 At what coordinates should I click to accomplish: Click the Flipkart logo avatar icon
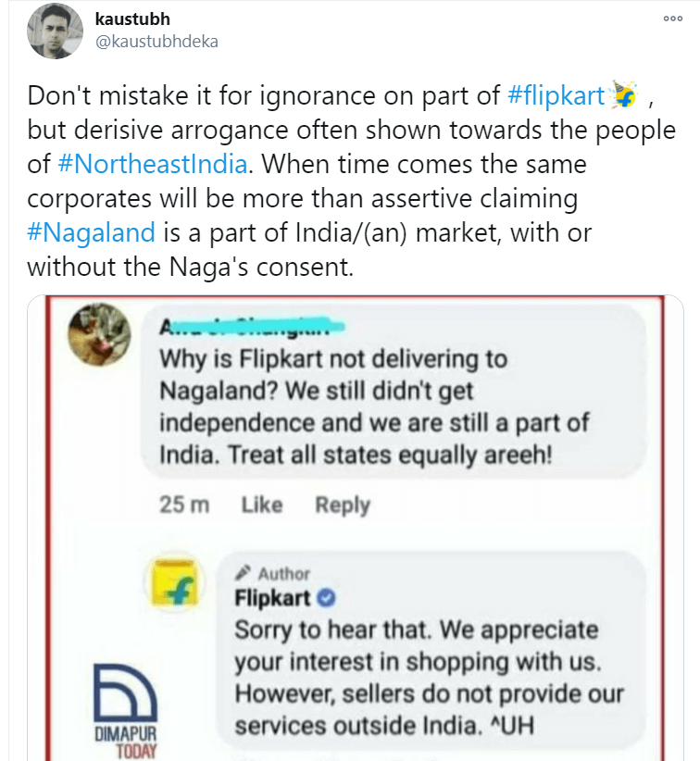click(x=177, y=585)
